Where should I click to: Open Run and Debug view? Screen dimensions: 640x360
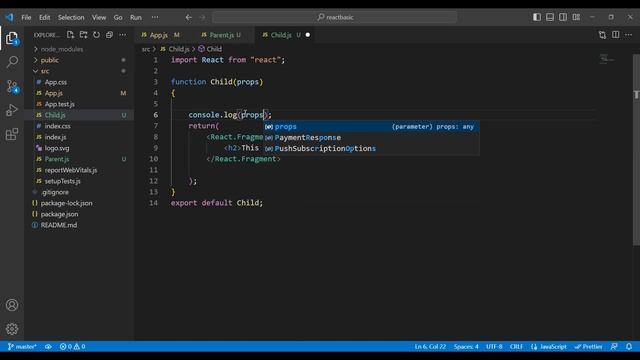pos(12,110)
